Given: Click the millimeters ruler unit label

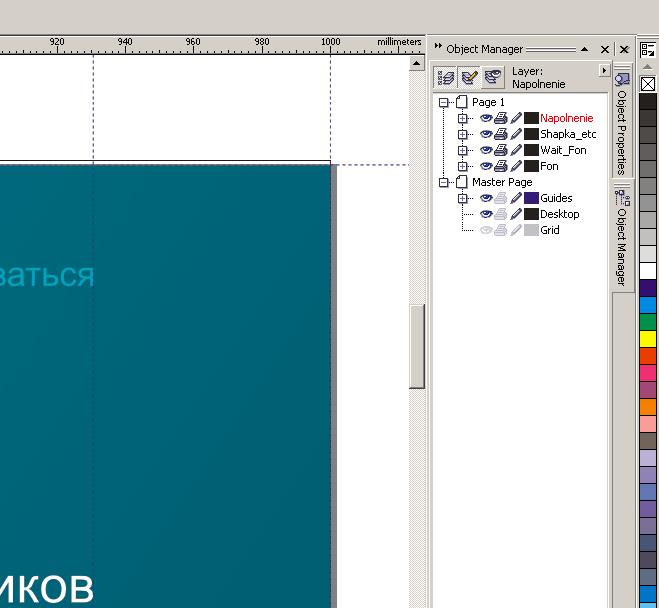Looking at the screenshot, I should (x=399, y=42).
